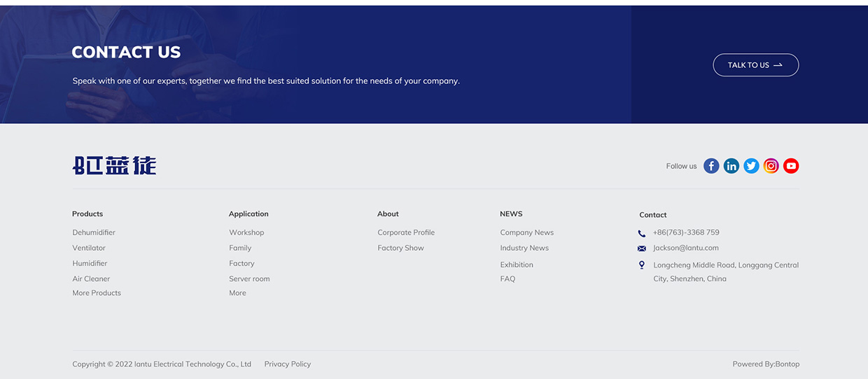Go to the FAQ page
The image size is (868, 379).
[507, 279]
